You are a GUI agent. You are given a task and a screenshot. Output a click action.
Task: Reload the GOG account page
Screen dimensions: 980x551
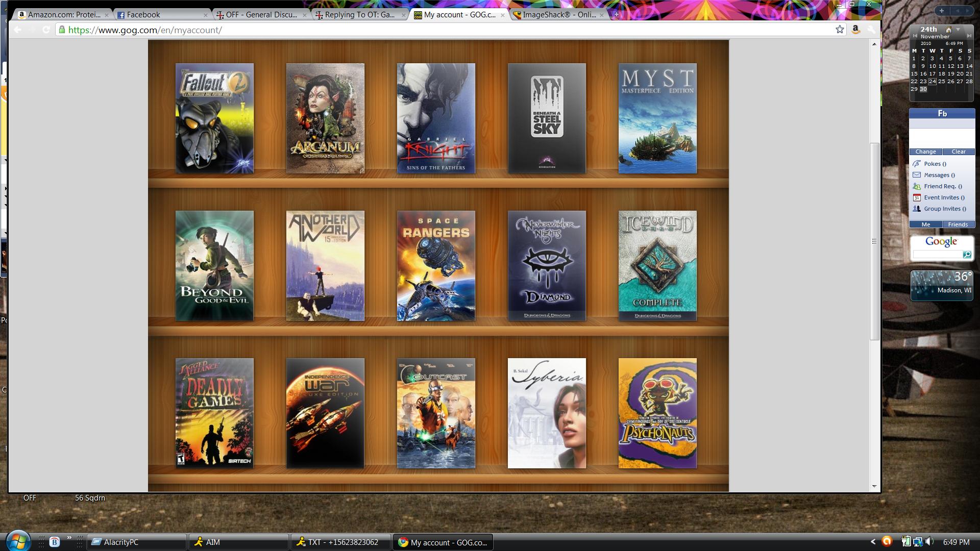(x=46, y=30)
